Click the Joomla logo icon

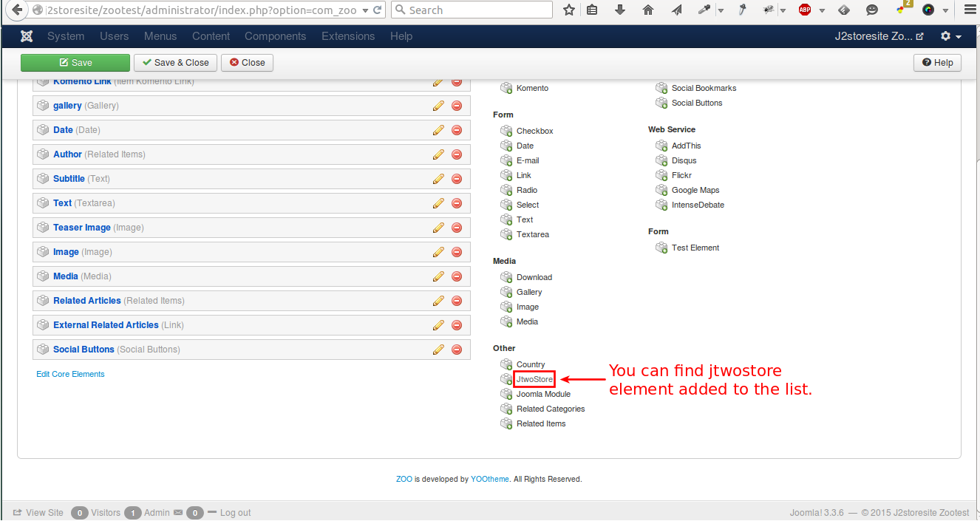(x=27, y=36)
